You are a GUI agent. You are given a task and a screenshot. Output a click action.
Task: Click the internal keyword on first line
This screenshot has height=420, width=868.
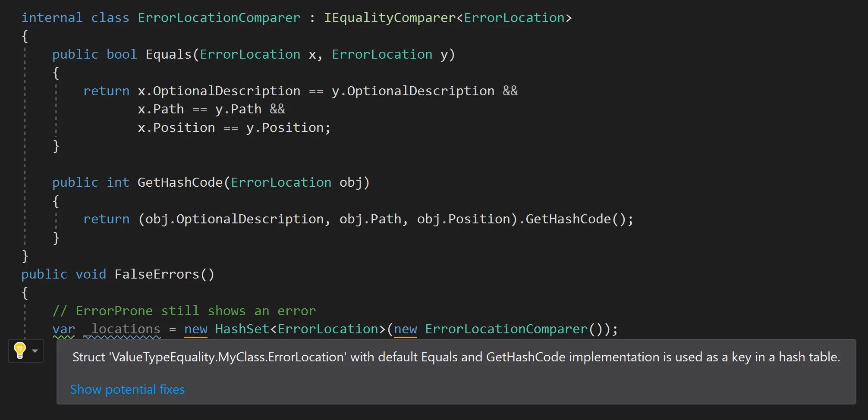(52, 18)
